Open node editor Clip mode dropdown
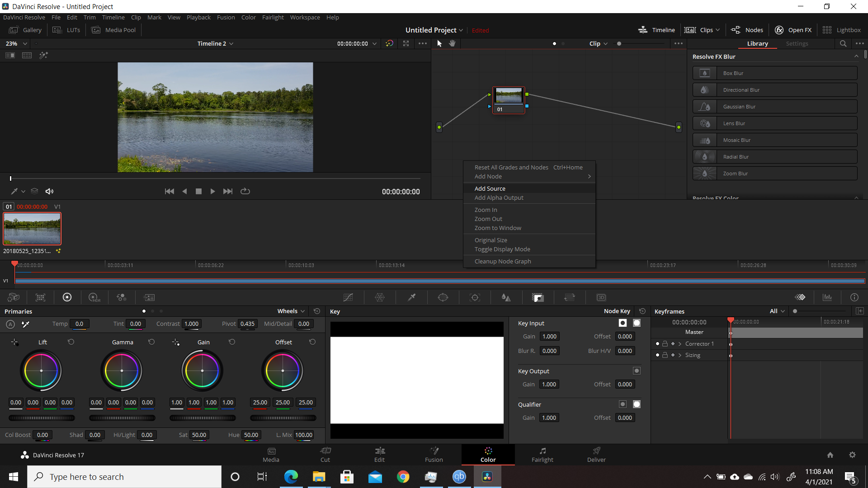Viewport: 868px width, 488px height. [599, 43]
